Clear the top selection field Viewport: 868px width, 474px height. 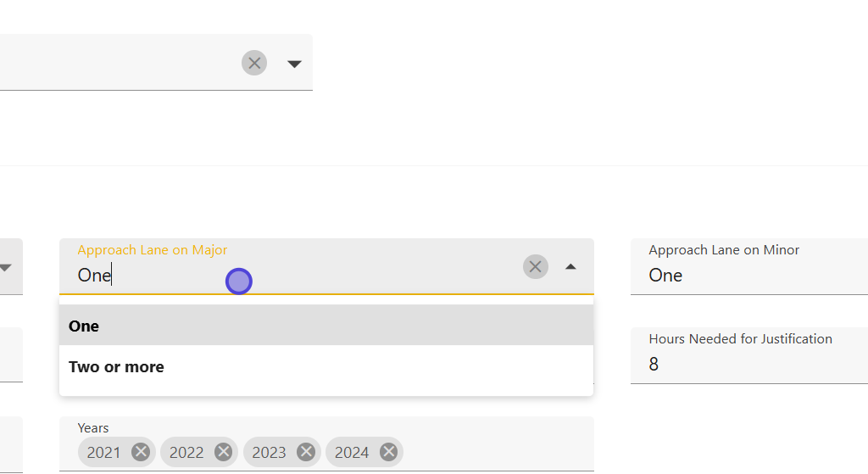coord(254,63)
